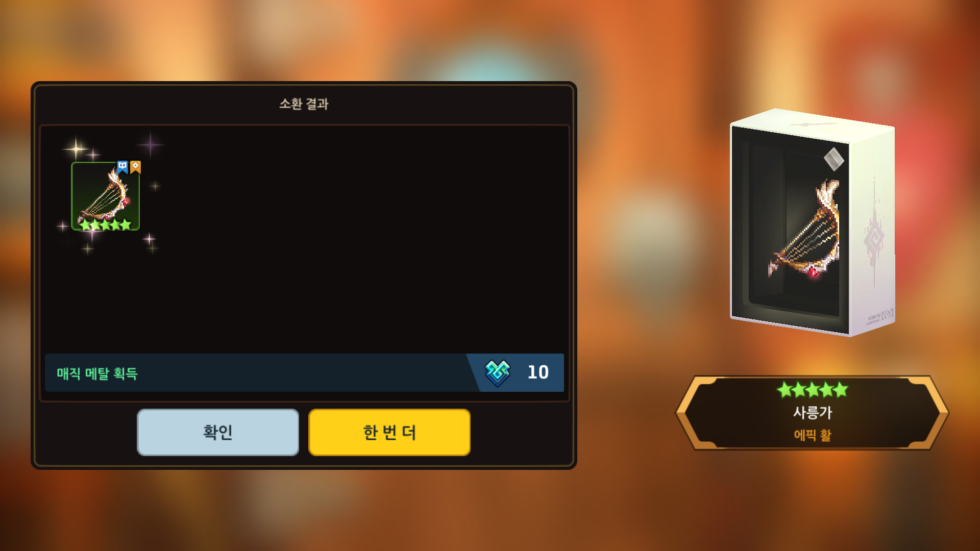The height and width of the screenshot is (551, 980).
Task: Click the small logo at box bottom corner
Action: [x=881, y=316]
